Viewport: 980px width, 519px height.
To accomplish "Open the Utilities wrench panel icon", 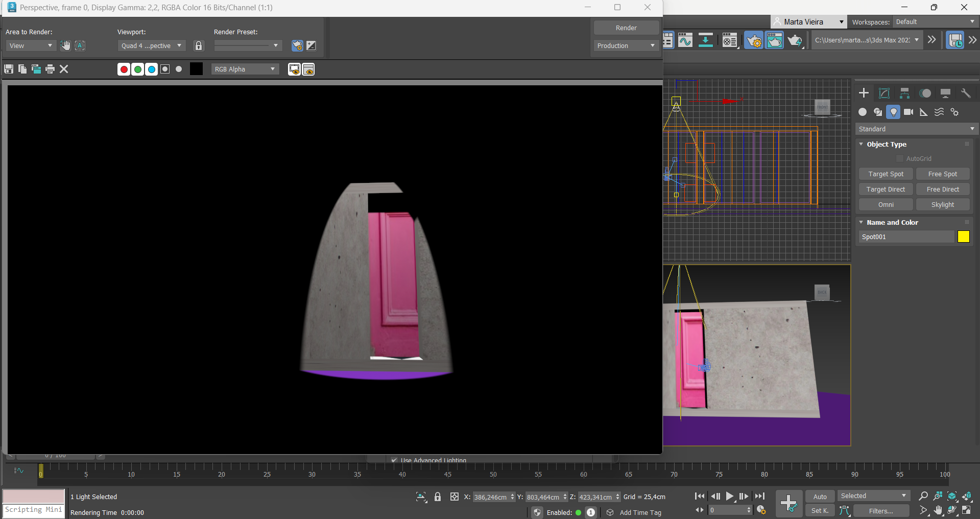I will tap(966, 93).
